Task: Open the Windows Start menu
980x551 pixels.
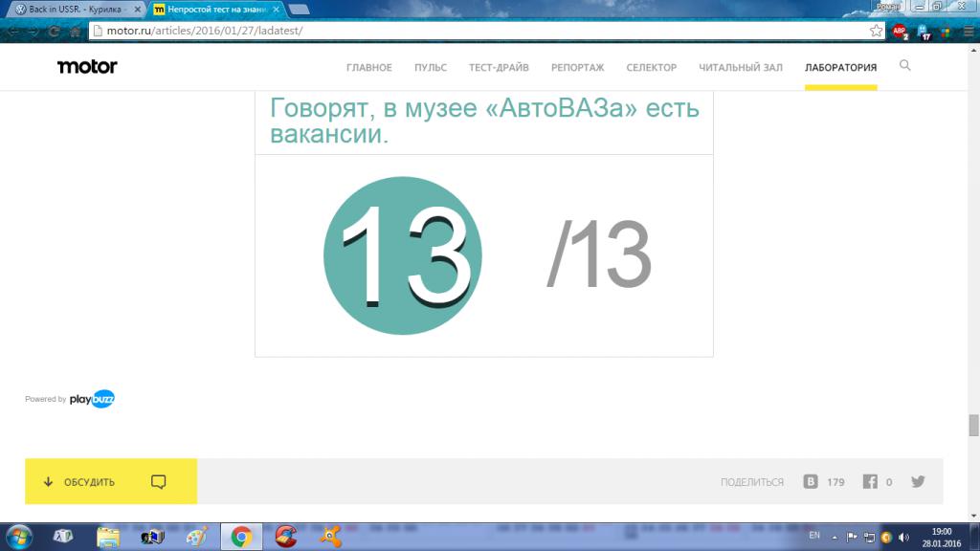Action: coord(19,537)
